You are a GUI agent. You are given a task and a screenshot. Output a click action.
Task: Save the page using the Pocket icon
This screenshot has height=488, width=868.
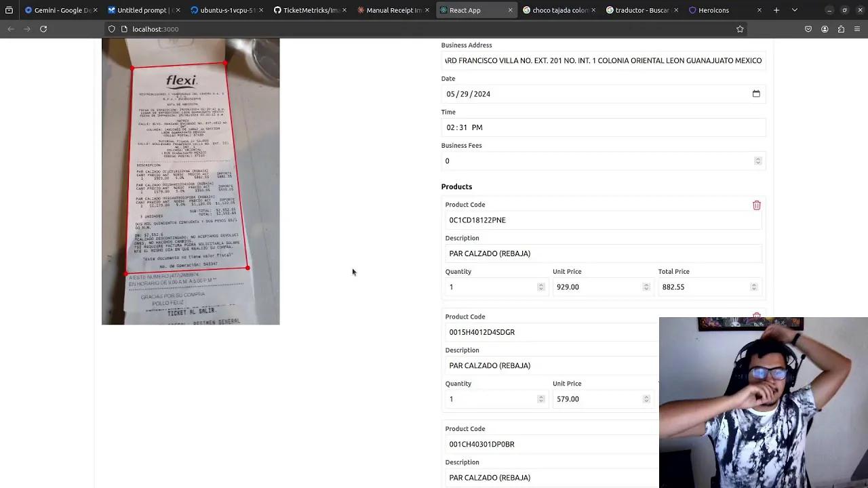pos(808,29)
